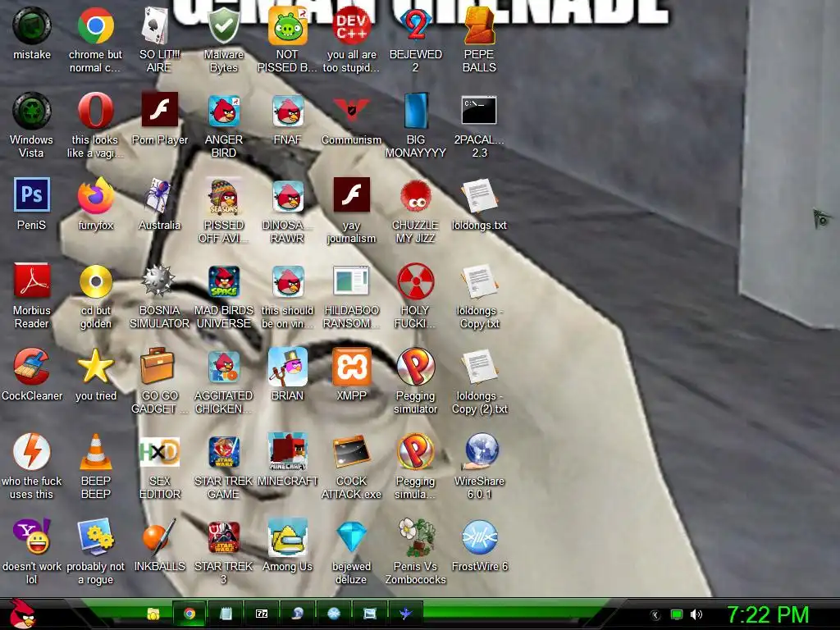This screenshot has width=840, height=630.
Task: Open the HxD hex editor icon
Action: [159, 452]
